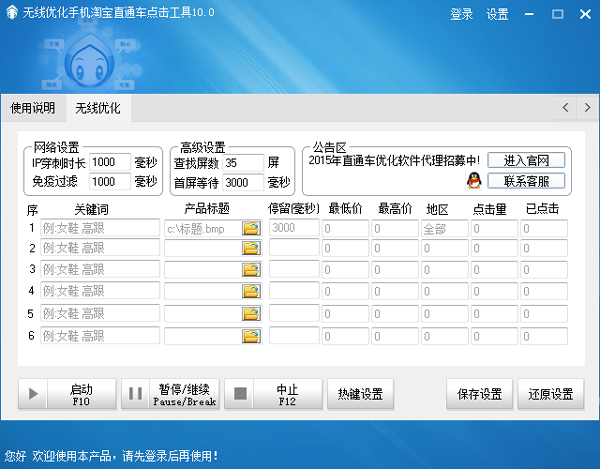Open file browser for row 4 title
This screenshot has width=600, height=469.
click(x=250, y=292)
